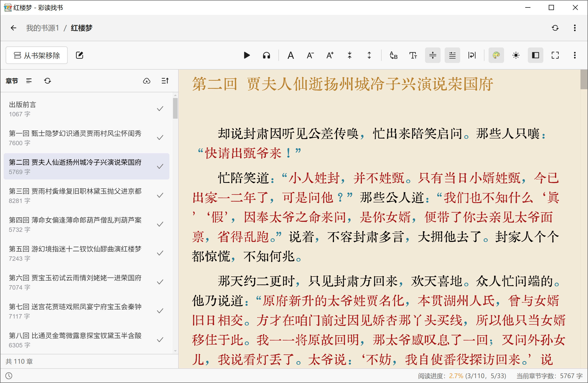Refresh the chapter list in the sidebar
This screenshot has height=383, width=588.
48,81
